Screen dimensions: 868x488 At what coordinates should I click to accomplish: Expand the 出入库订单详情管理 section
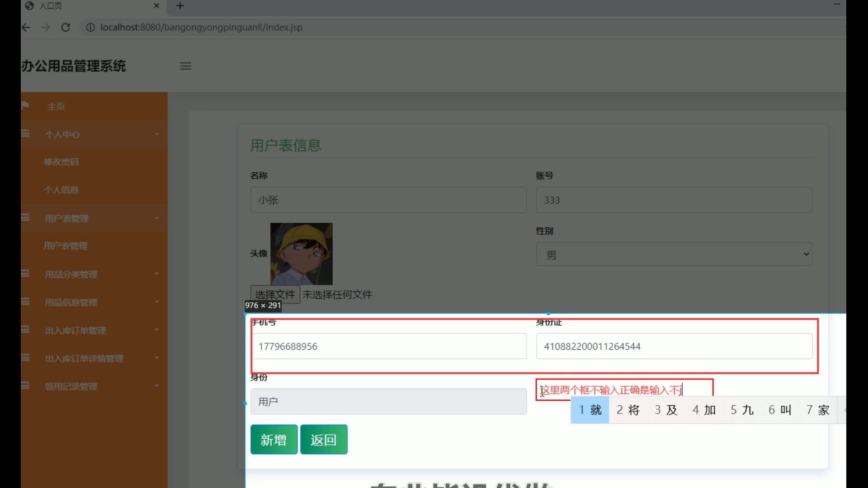[94, 358]
